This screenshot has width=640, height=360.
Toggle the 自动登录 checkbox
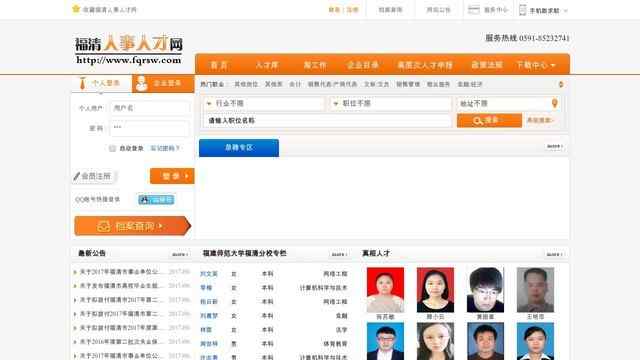coord(113,148)
